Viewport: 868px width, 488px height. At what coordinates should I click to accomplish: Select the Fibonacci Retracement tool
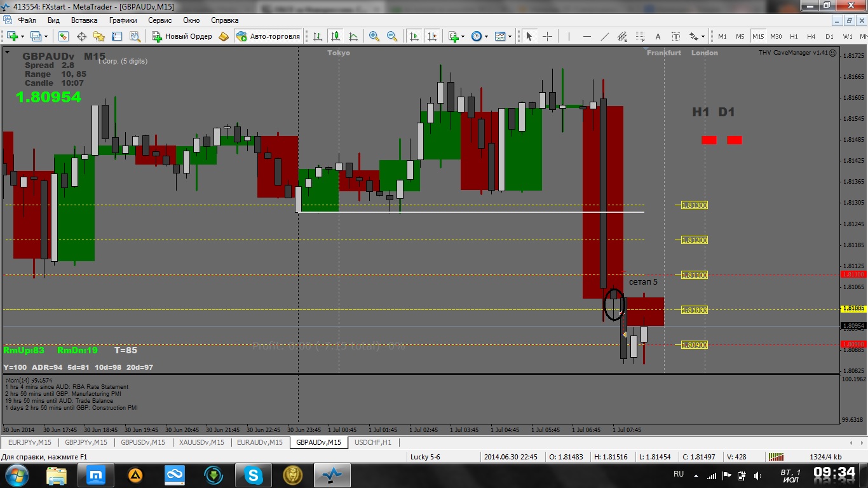640,36
